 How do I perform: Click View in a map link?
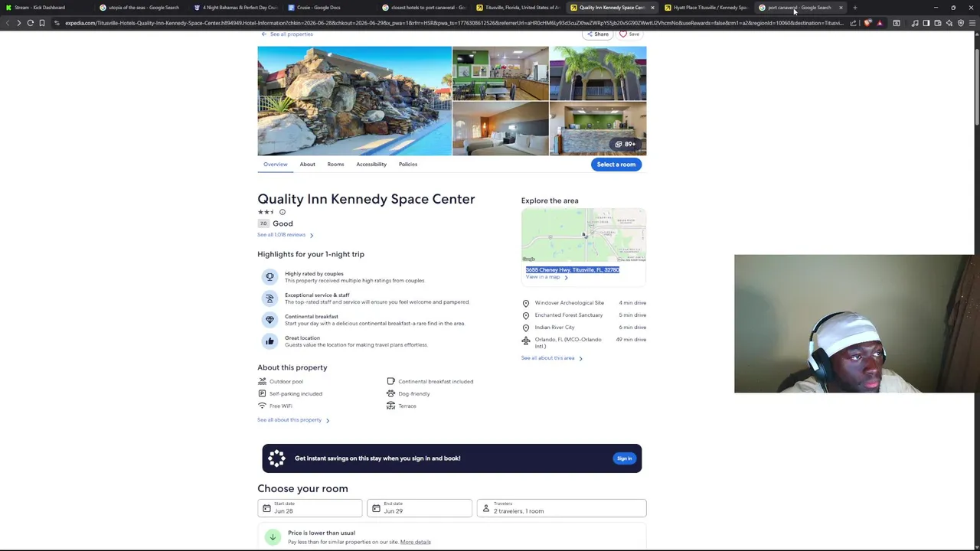pyautogui.click(x=547, y=277)
